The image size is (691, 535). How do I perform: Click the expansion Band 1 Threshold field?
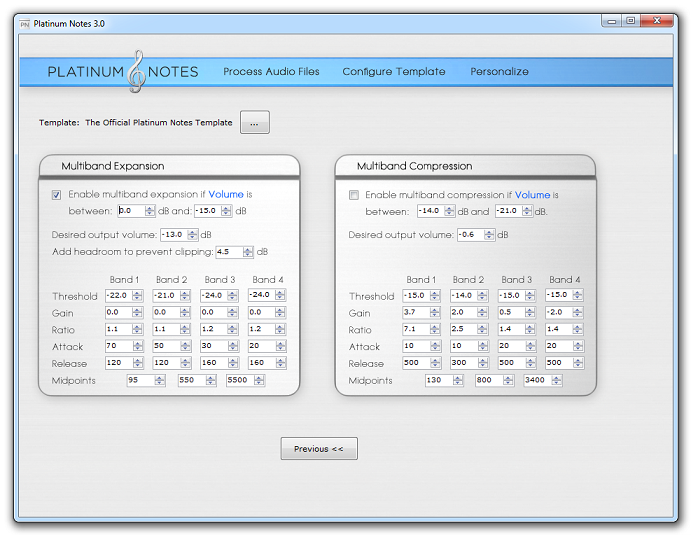point(119,296)
